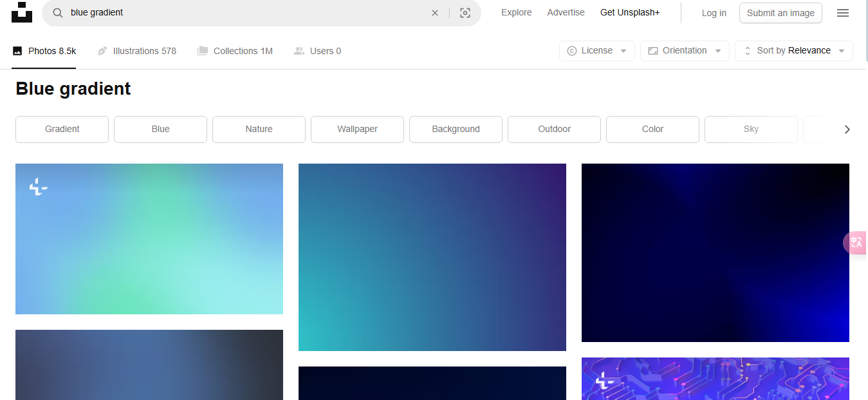
Task: Open visual search with the camera icon
Action: (x=465, y=12)
